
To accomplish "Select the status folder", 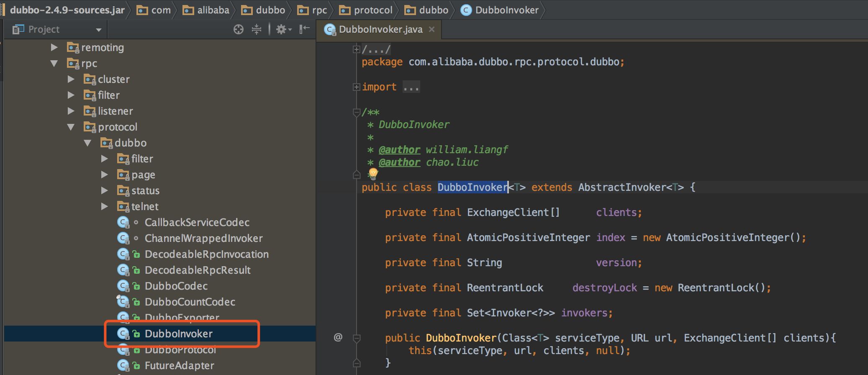I will pyautogui.click(x=145, y=190).
